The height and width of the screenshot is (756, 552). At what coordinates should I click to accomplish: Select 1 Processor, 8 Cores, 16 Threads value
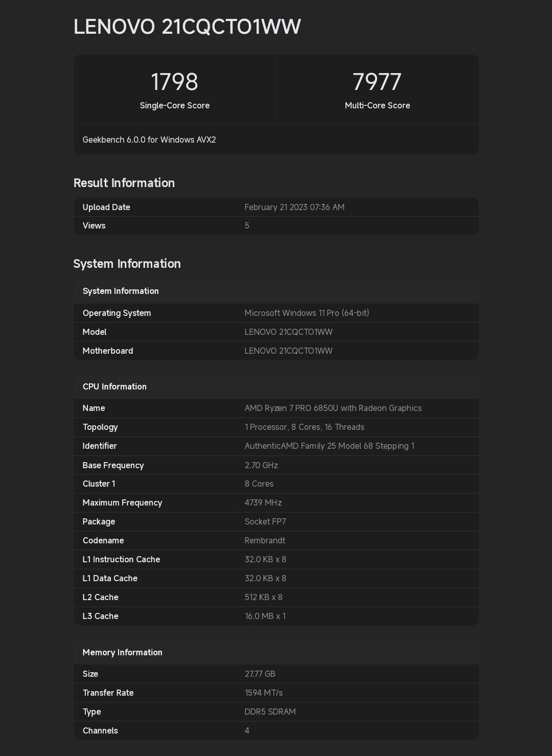coord(305,427)
